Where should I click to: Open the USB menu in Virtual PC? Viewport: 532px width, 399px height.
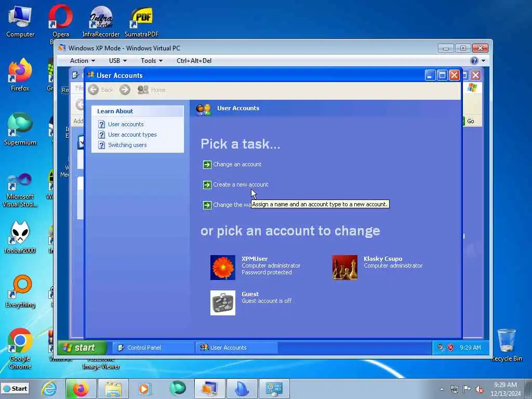[x=118, y=61]
